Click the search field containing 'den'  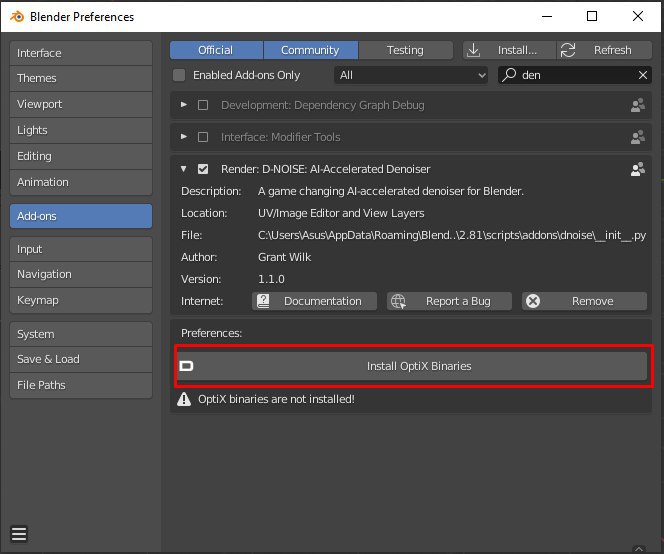(x=575, y=75)
